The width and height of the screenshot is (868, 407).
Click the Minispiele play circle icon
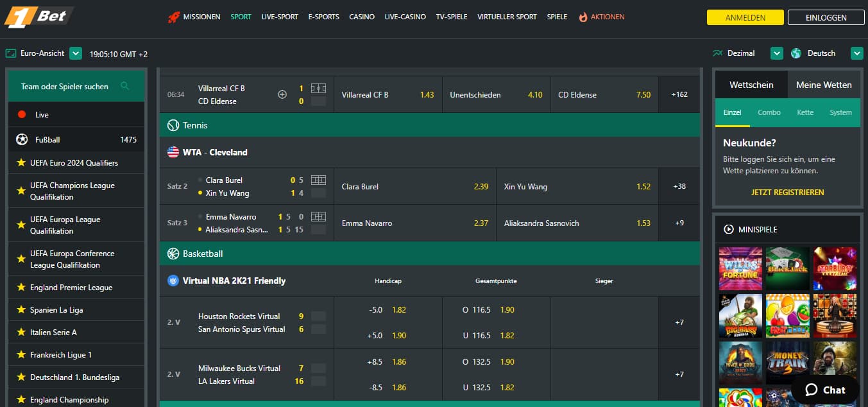pos(729,229)
